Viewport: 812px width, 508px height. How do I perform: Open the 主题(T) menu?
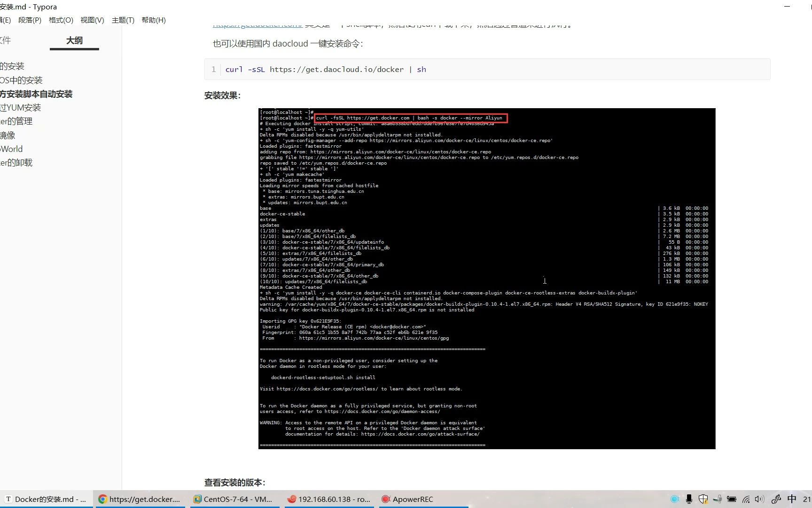123,20
